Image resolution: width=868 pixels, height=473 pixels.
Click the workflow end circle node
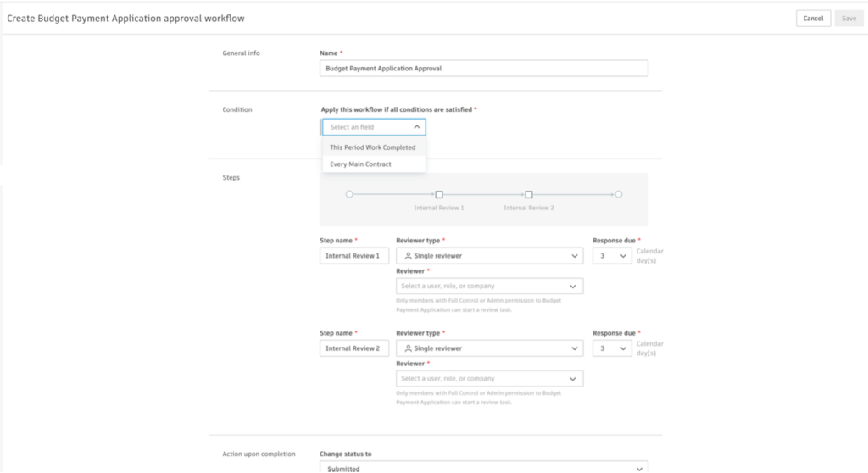(x=618, y=194)
